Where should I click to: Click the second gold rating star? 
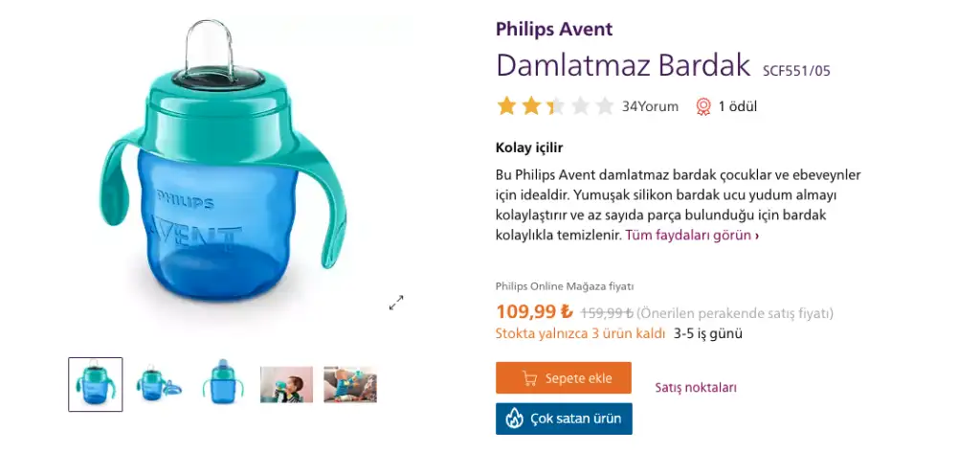[x=530, y=106]
